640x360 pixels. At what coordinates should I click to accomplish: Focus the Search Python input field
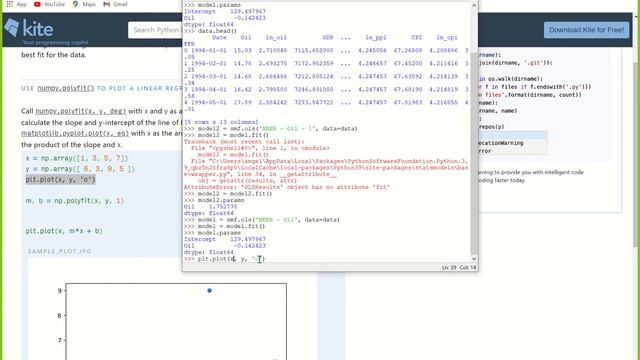[x=155, y=30]
